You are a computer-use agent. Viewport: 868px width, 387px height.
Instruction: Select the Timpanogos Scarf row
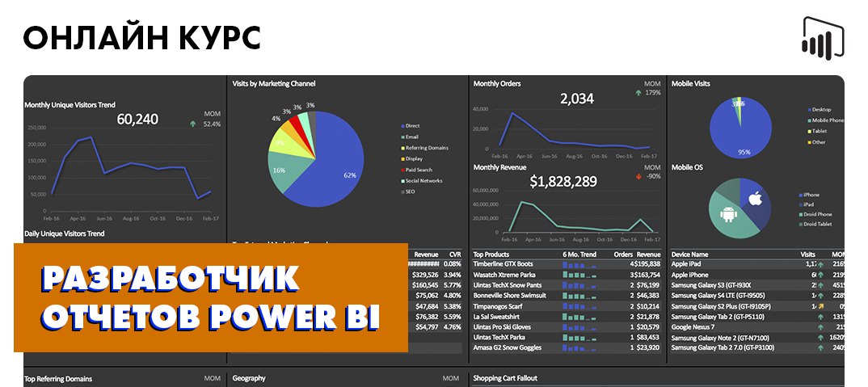coord(567,306)
